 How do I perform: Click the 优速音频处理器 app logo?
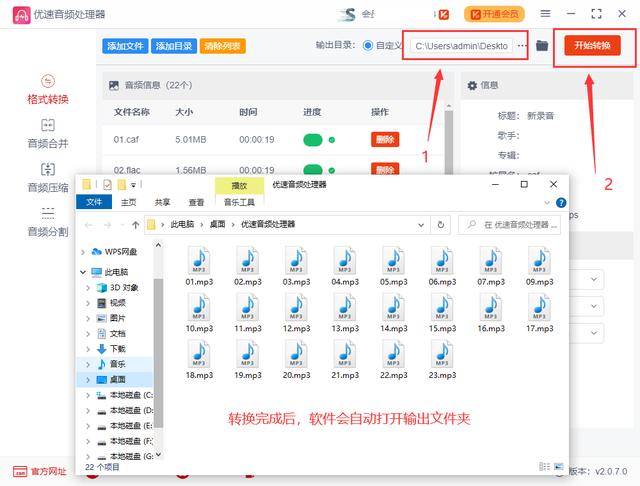click(21, 15)
